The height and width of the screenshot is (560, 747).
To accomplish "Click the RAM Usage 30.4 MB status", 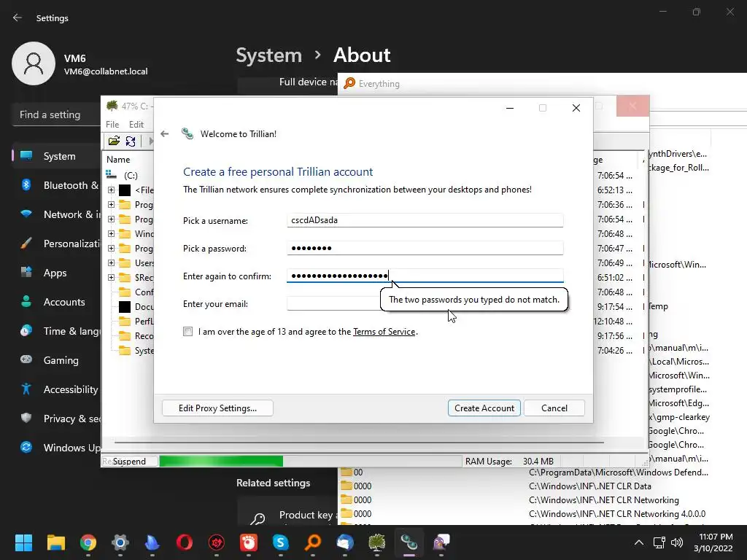I will (x=509, y=461).
